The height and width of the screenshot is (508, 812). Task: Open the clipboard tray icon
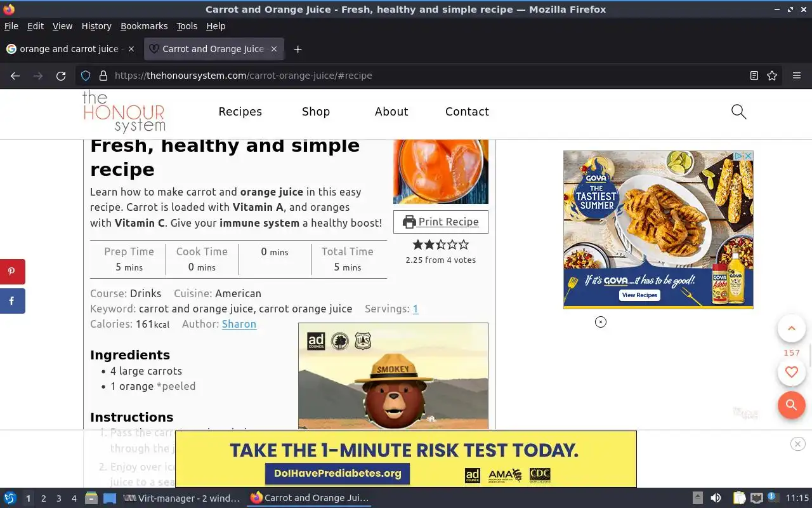pos(739,498)
